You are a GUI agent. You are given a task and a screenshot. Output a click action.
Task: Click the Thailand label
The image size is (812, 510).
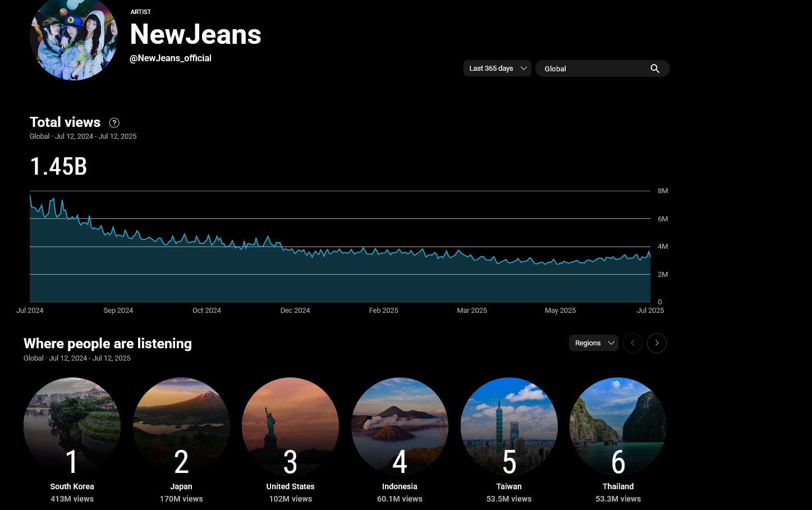[618, 486]
